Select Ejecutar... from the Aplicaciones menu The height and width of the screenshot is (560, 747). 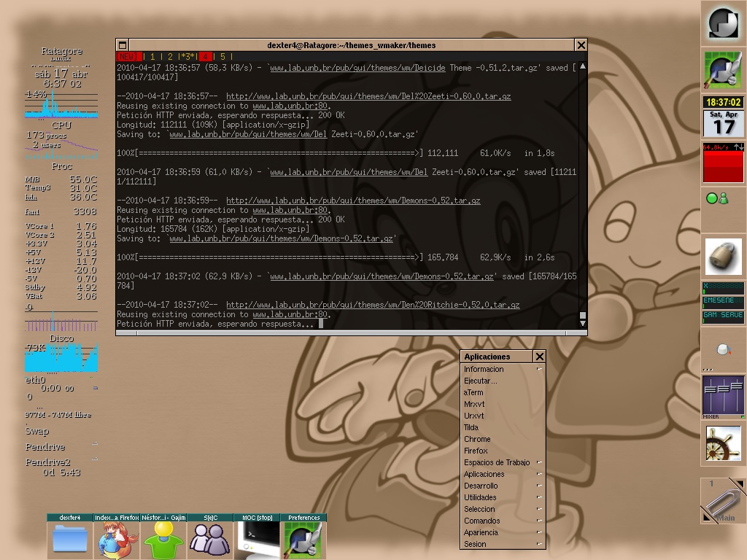click(x=503, y=381)
